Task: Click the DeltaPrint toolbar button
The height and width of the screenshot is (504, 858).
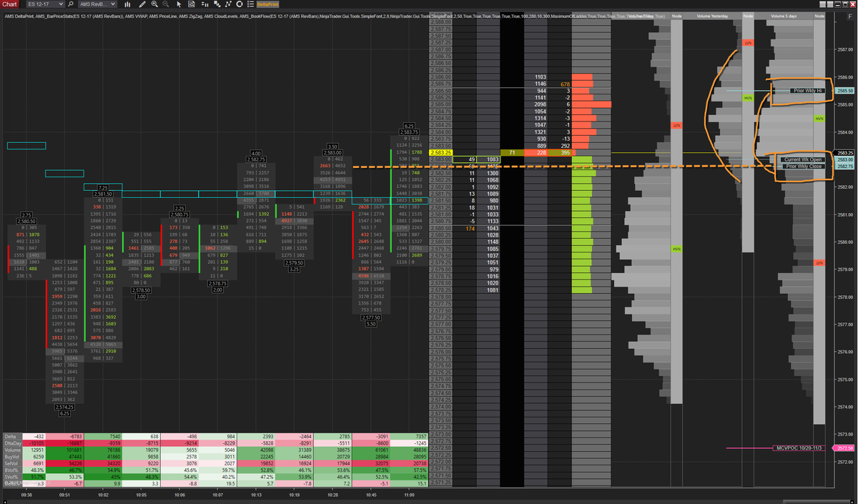Action: click(268, 4)
